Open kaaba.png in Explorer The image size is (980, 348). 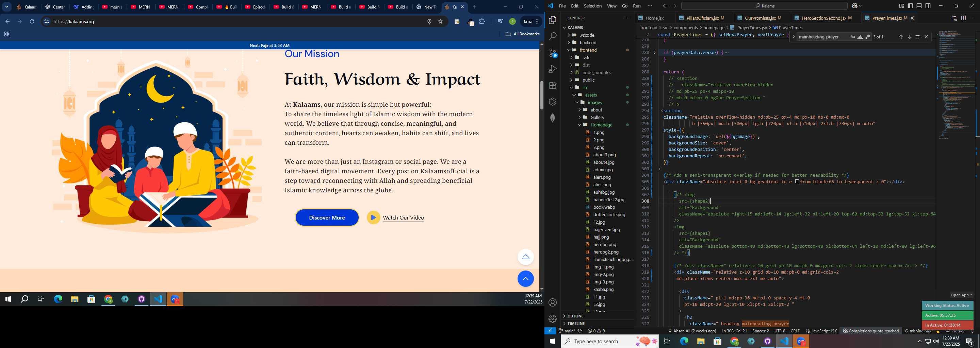point(603,290)
